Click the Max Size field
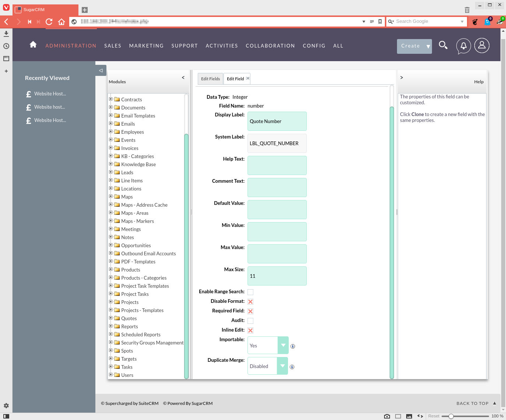 pos(277,276)
